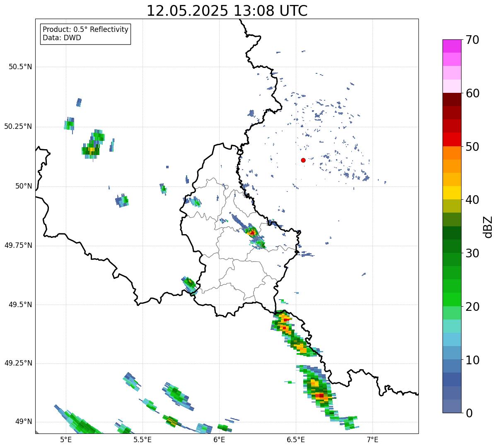Screen dimensions: 498x448
Task: Click the colorbar tick label 30
Action: pyautogui.click(x=472, y=253)
